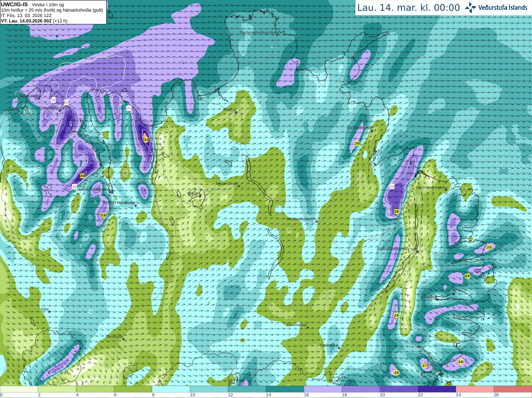Click the 'Lau. 14. mar. kl. 00:00' time label

pos(409,8)
